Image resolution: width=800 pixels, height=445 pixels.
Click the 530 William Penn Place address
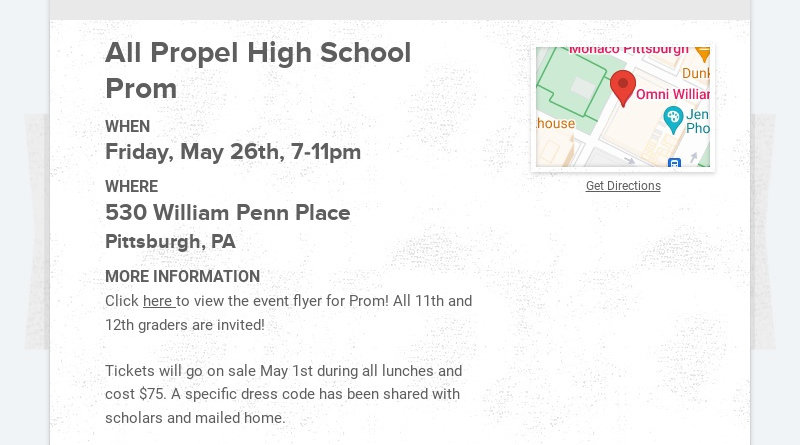pos(228,213)
